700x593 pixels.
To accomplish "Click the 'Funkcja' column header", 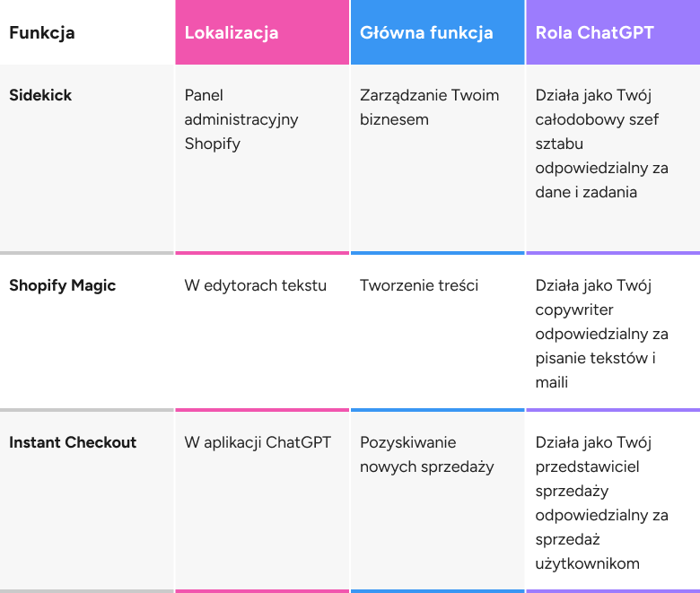I will coord(42,33).
